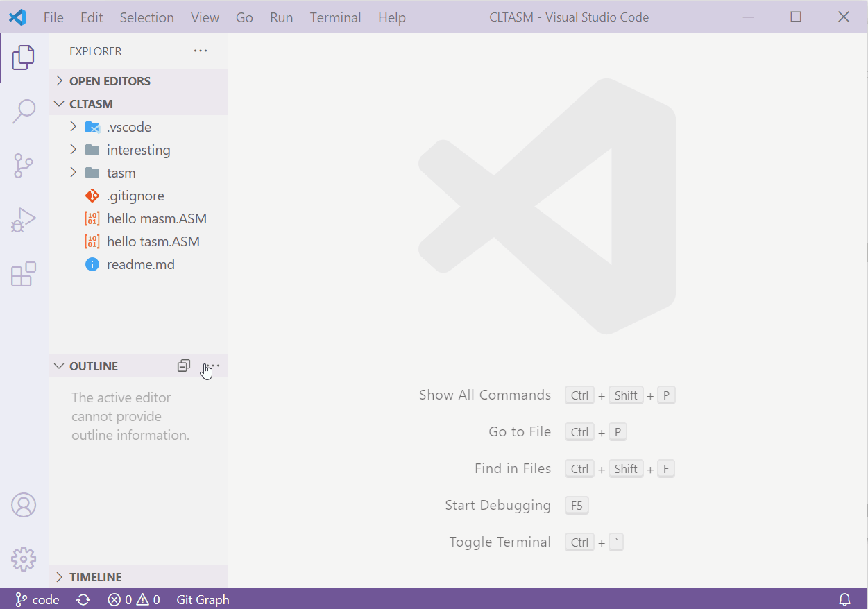Click the EXPLORER title text
868x609 pixels.
click(96, 51)
